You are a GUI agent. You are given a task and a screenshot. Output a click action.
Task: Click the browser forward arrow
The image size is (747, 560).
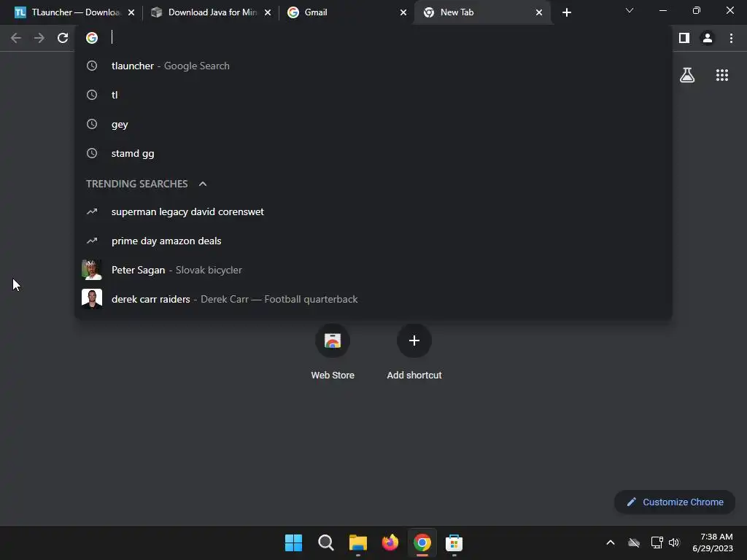click(x=39, y=38)
